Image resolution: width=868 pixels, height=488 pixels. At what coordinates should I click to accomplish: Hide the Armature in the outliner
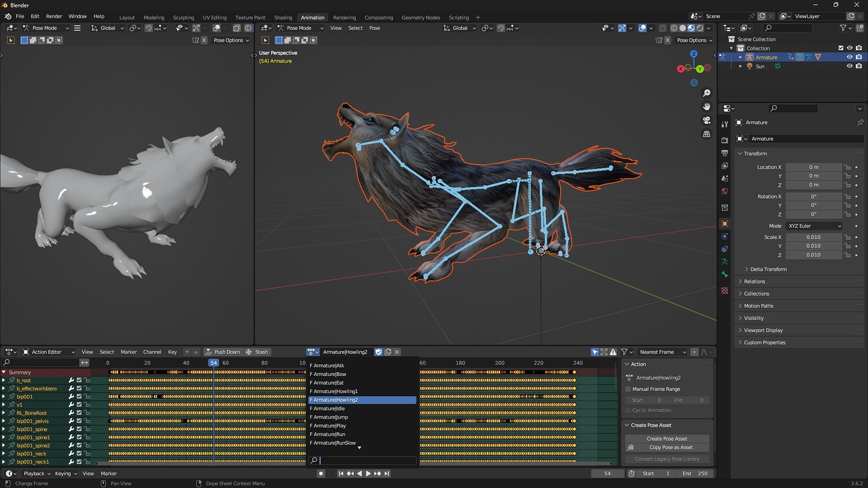(849, 57)
